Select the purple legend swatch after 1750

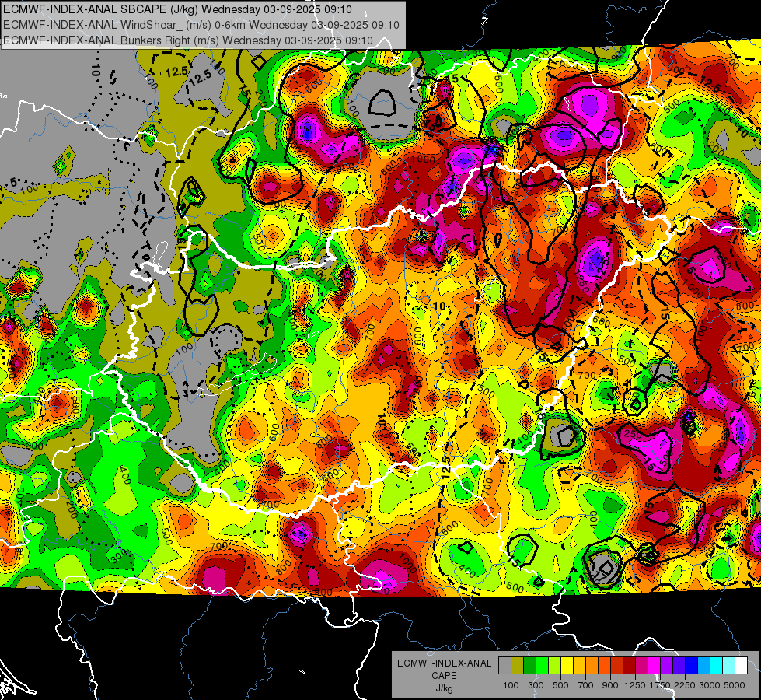(666, 666)
